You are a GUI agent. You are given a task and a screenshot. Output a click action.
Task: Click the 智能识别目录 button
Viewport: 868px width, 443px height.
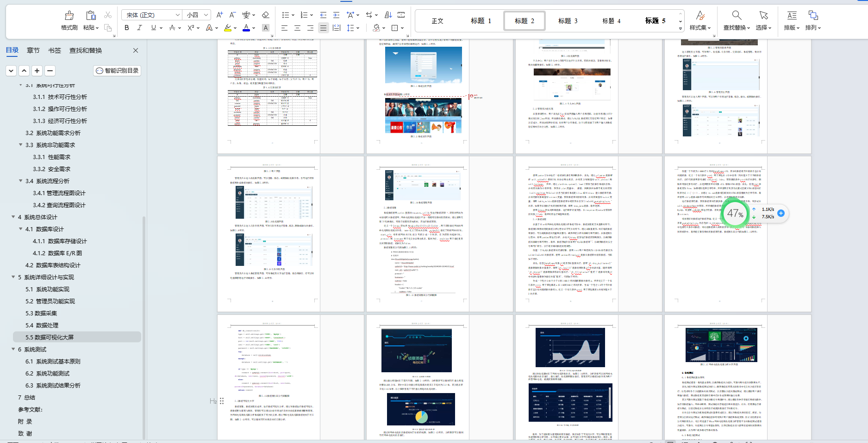tap(117, 71)
